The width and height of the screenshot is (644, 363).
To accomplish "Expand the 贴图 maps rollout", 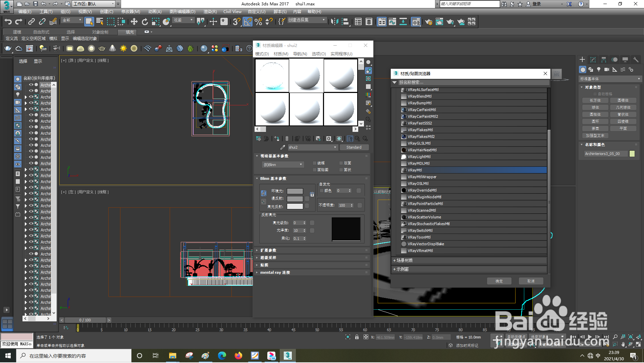I will [264, 265].
